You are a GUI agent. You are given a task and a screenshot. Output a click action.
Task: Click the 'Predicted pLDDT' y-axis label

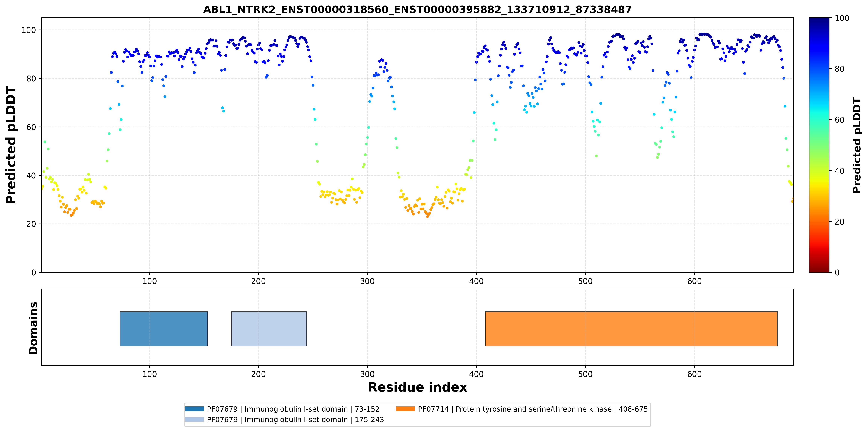(x=11, y=145)
